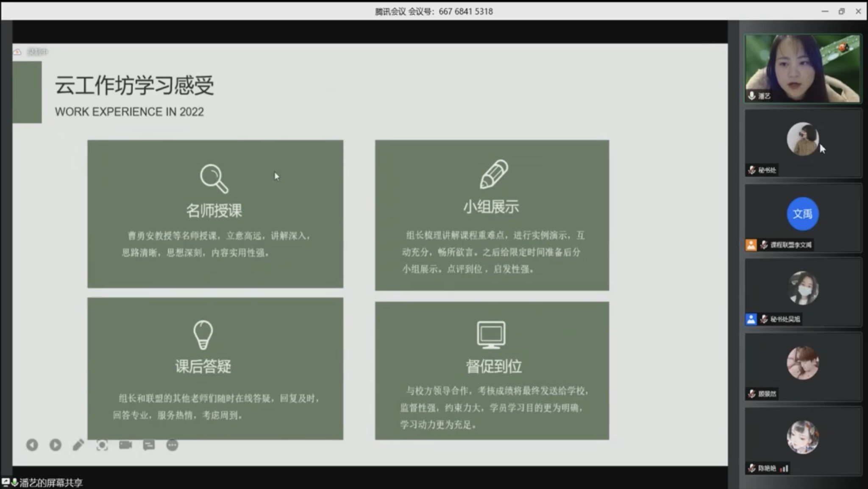This screenshot has width=868, height=489.
Task: Click muted mic icon for 陈艳艳
Action: coord(752,468)
